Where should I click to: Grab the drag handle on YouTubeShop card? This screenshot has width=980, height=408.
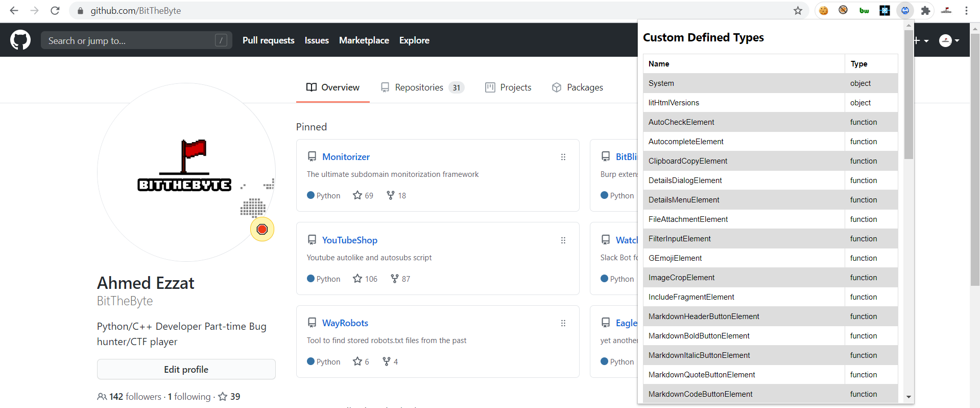(563, 240)
